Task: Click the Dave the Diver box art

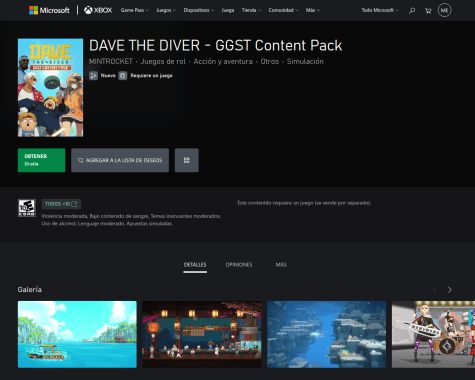Action: (50, 88)
